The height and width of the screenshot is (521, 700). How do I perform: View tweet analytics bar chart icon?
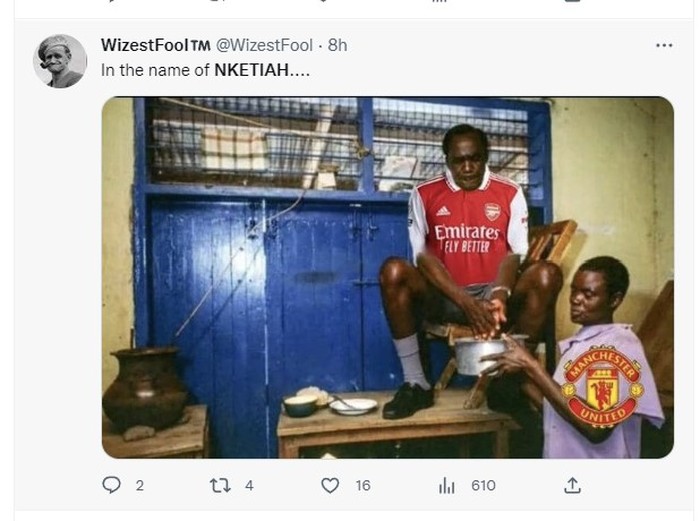point(445,485)
